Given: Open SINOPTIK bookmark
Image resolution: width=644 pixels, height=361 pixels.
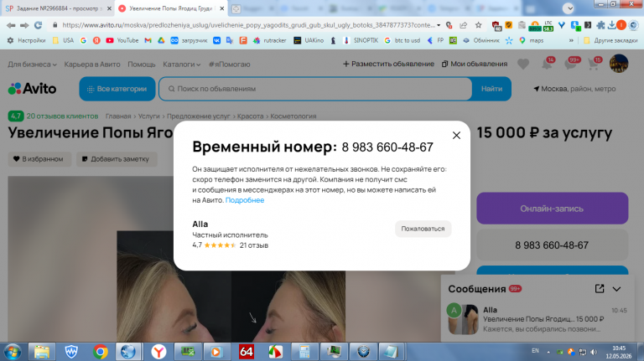Looking at the screenshot, I should pyautogui.click(x=361, y=40).
